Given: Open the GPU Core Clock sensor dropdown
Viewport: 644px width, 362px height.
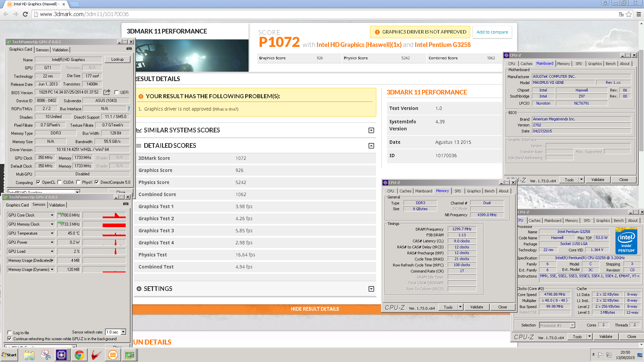Looking at the screenshot, I should pos(52,215).
